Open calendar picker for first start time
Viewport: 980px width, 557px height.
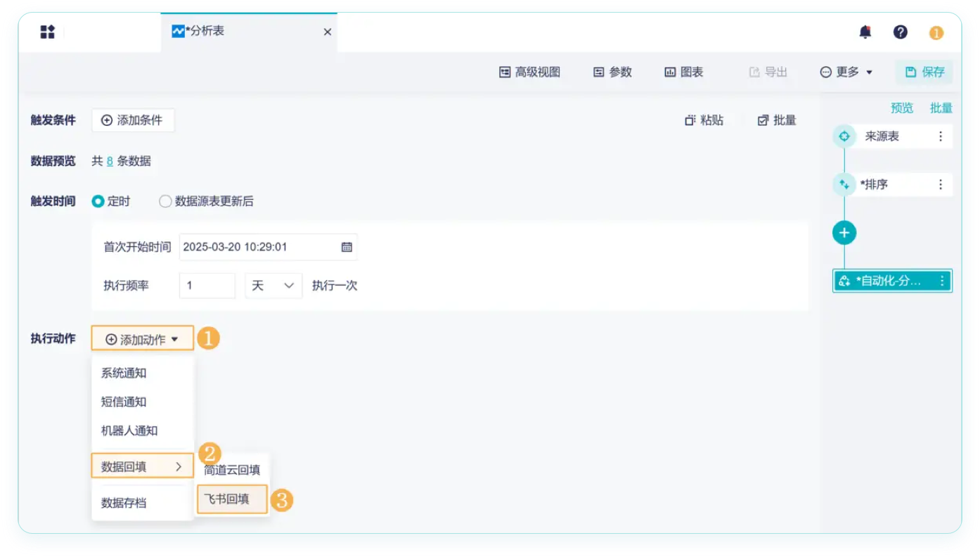point(347,247)
